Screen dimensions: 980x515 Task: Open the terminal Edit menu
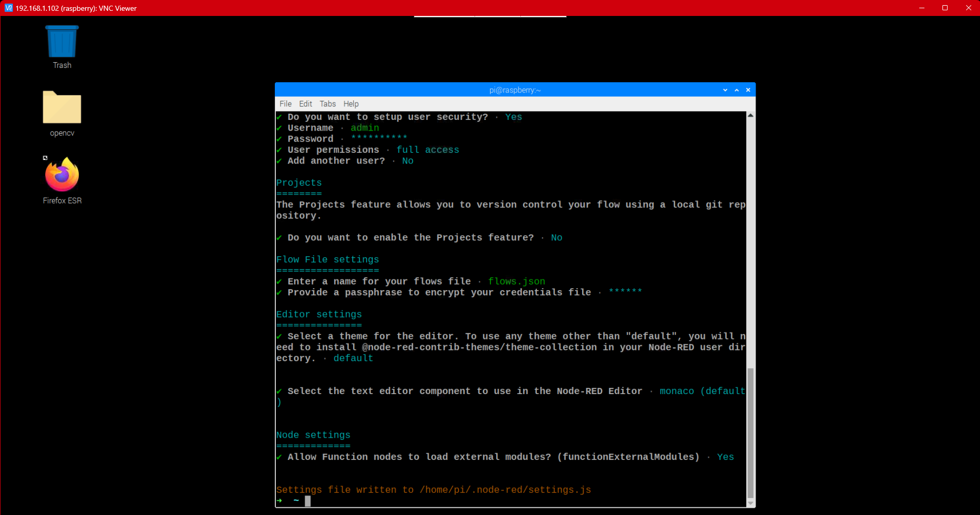[305, 104]
